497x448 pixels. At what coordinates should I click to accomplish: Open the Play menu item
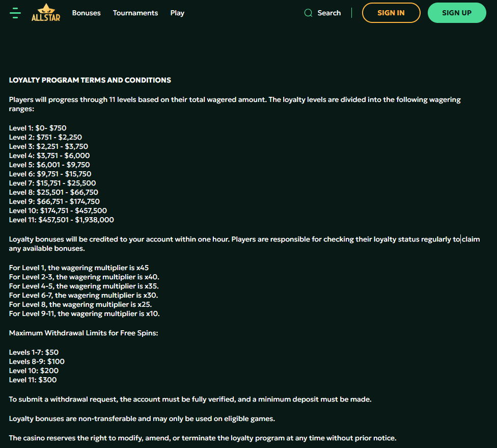click(x=177, y=13)
